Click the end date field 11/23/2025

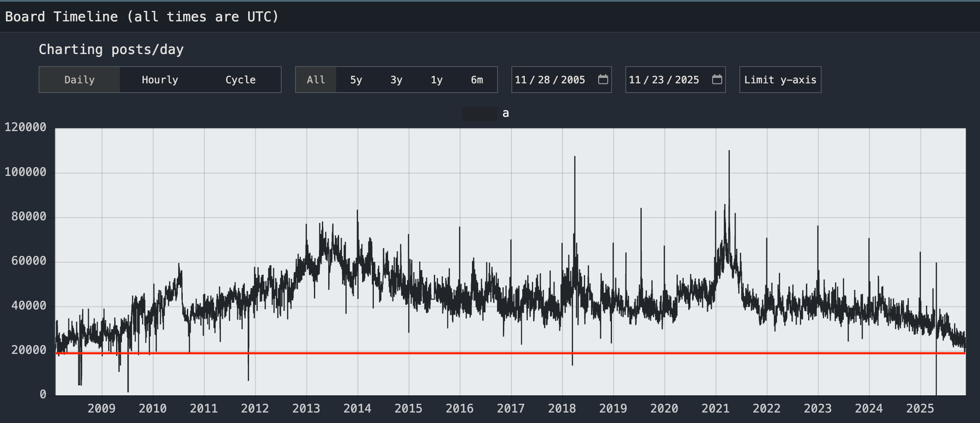click(x=675, y=80)
